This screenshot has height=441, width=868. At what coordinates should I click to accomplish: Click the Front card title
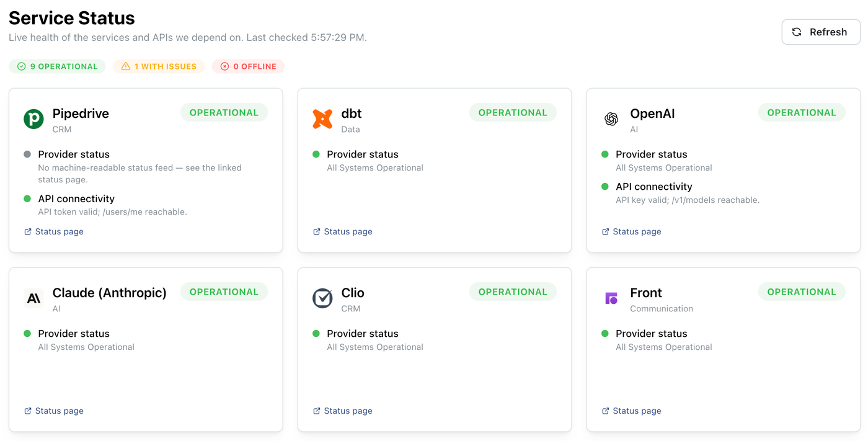pos(646,293)
